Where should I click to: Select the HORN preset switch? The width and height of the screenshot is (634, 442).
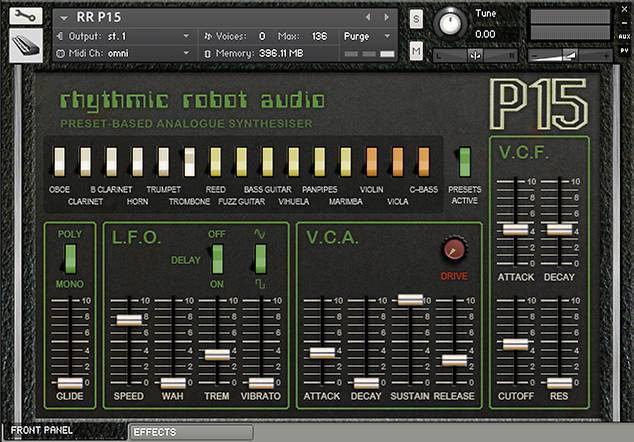pyautogui.click(x=137, y=162)
